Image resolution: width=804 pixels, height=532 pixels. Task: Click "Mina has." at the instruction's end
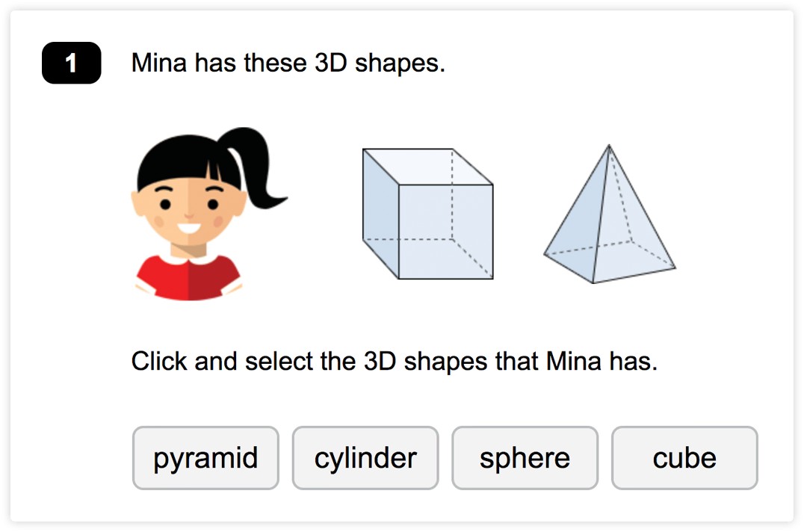tap(602, 362)
